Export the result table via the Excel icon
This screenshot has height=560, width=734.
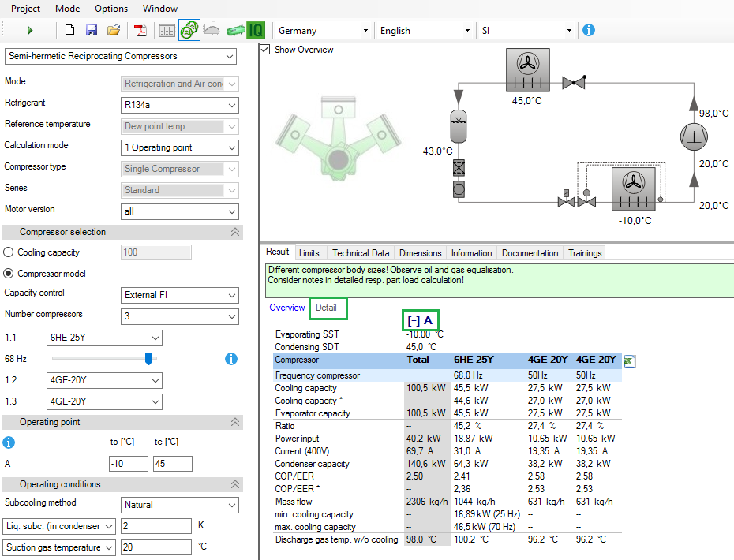(628, 360)
